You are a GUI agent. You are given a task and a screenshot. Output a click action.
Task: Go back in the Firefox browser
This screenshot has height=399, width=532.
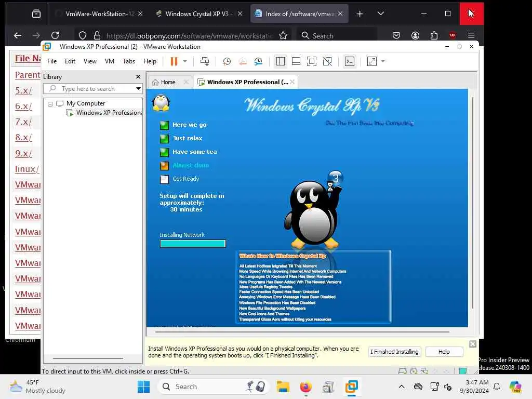[x=17, y=35]
